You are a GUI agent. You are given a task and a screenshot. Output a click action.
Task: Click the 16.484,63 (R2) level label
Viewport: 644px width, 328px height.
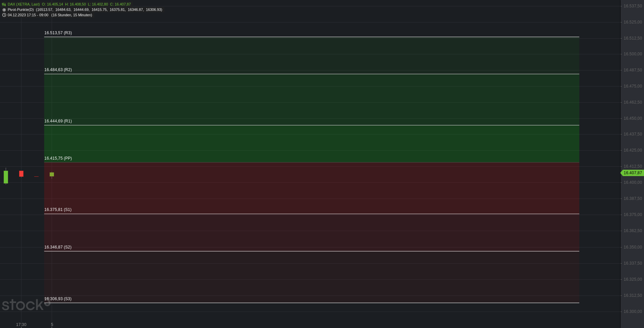click(x=58, y=70)
